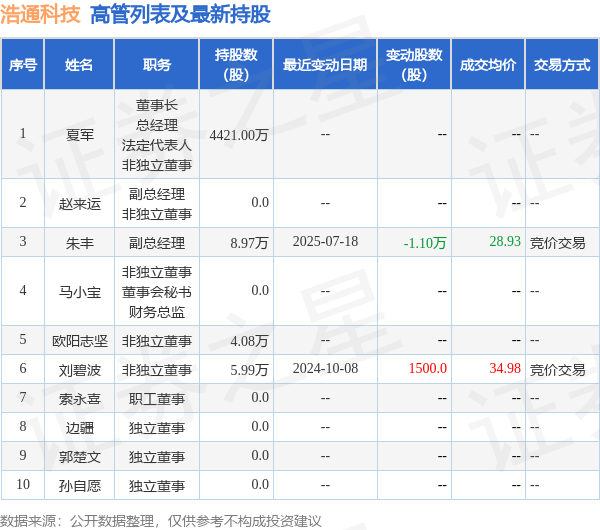The image size is (600, 530).
Task: Select the 姓名 column header
Action: 79,64
